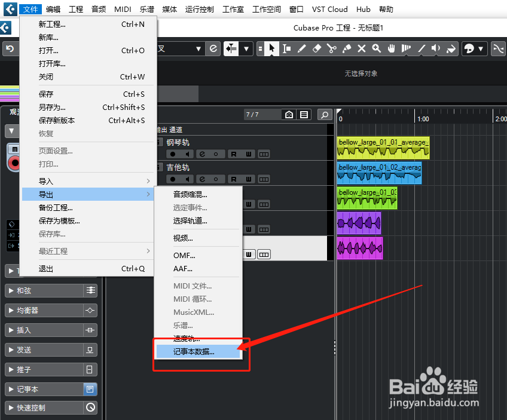Open the auto-scroll settings dropdown arrow
Viewport: 507px width, 420px height.
tap(246, 49)
